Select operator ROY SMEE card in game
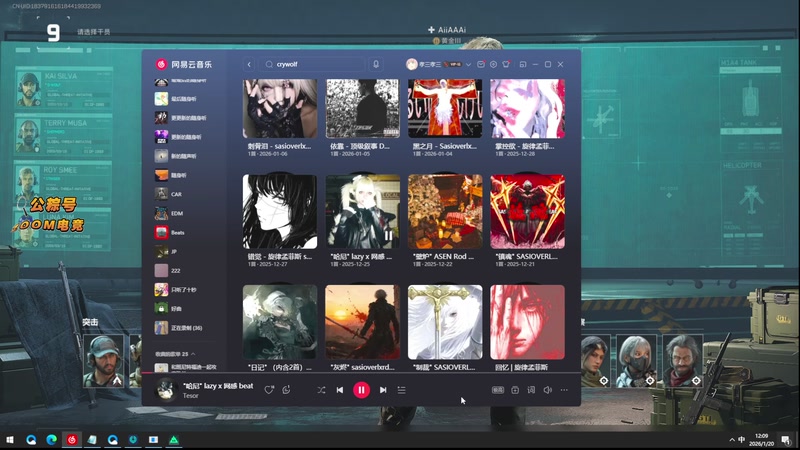 pos(63,183)
